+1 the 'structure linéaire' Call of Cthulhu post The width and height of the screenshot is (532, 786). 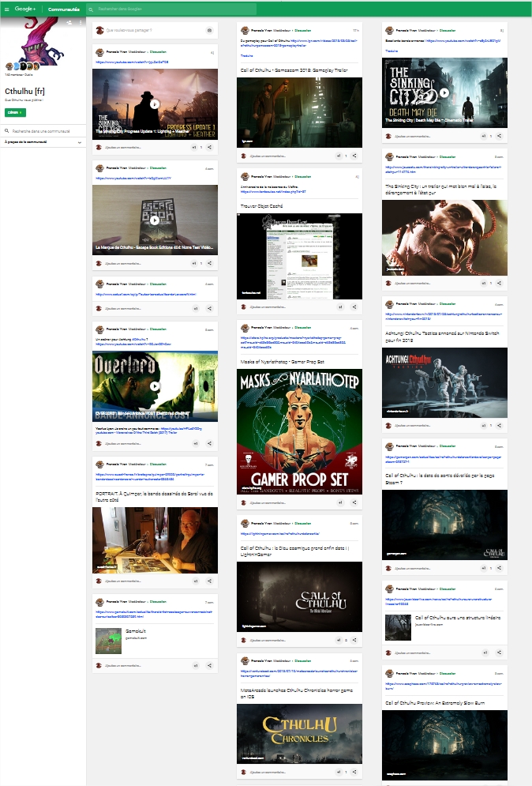coord(485,652)
